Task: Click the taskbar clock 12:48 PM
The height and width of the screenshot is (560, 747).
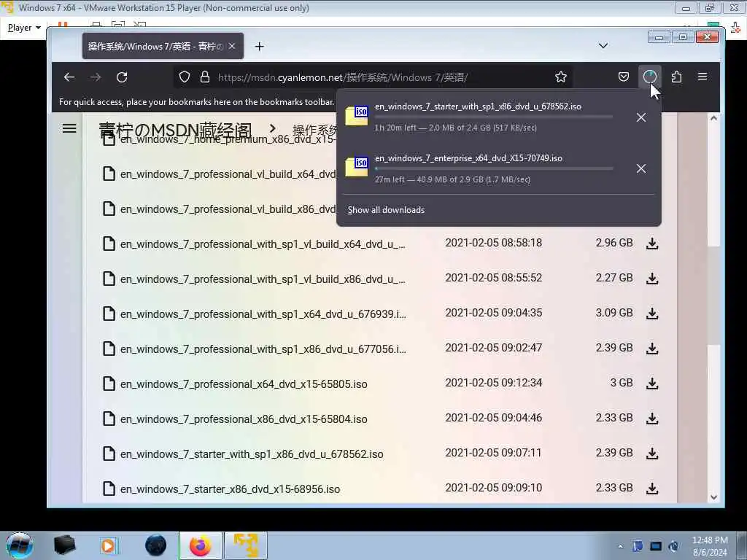Action: pyautogui.click(x=710, y=546)
